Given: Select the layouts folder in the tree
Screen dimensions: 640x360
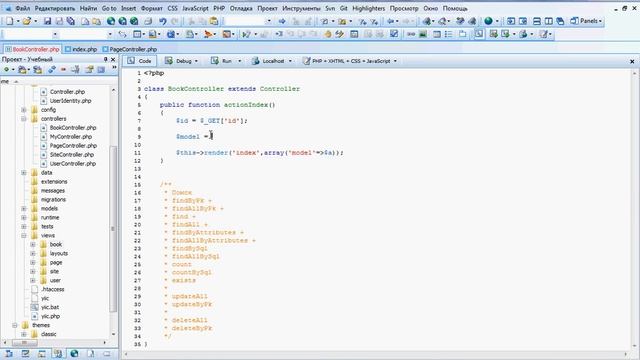Looking at the screenshot, I should click(59, 253).
